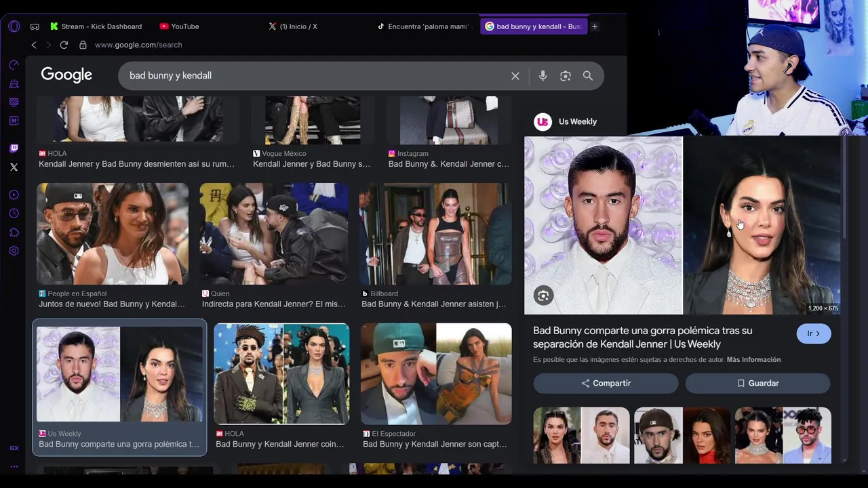Open HOLA Bad Bunny y Kendall Jenner coin... thumbnail

coord(281,374)
